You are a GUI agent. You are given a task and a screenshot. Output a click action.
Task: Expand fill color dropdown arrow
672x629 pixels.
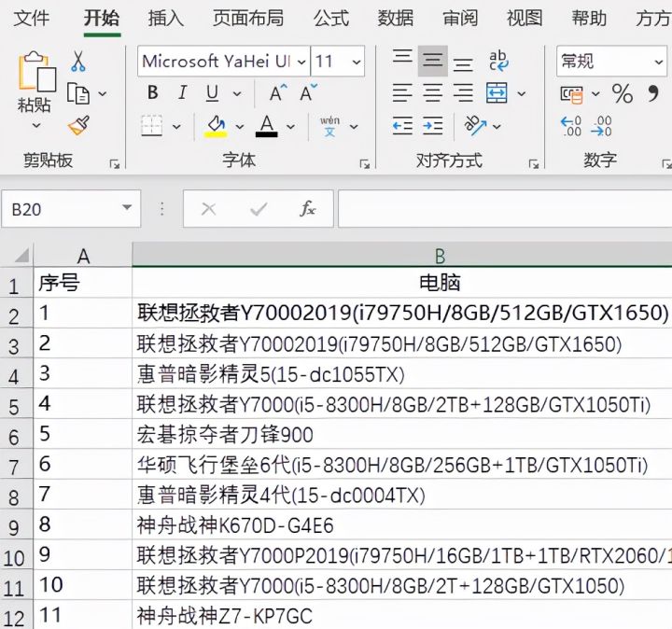[240, 126]
